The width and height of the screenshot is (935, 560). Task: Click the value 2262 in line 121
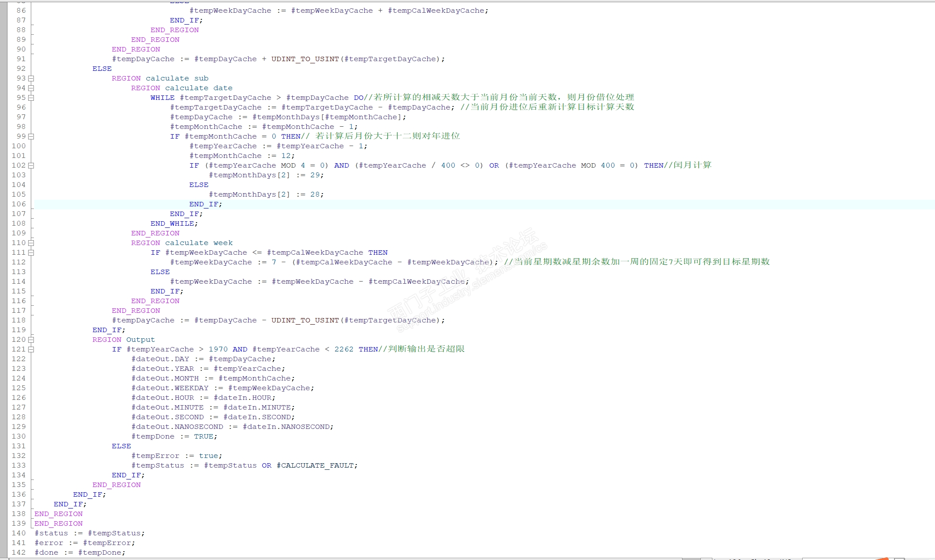(x=344, y=349)
